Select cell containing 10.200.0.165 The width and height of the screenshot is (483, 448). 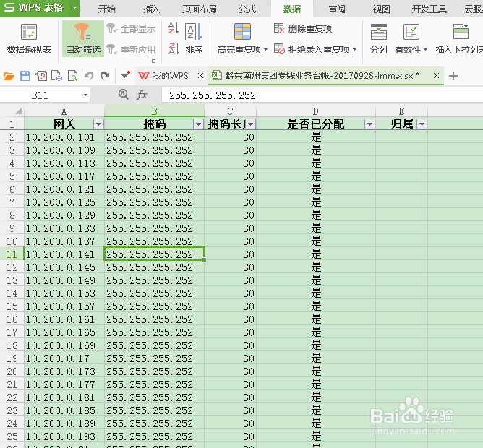tap(64, 332)
